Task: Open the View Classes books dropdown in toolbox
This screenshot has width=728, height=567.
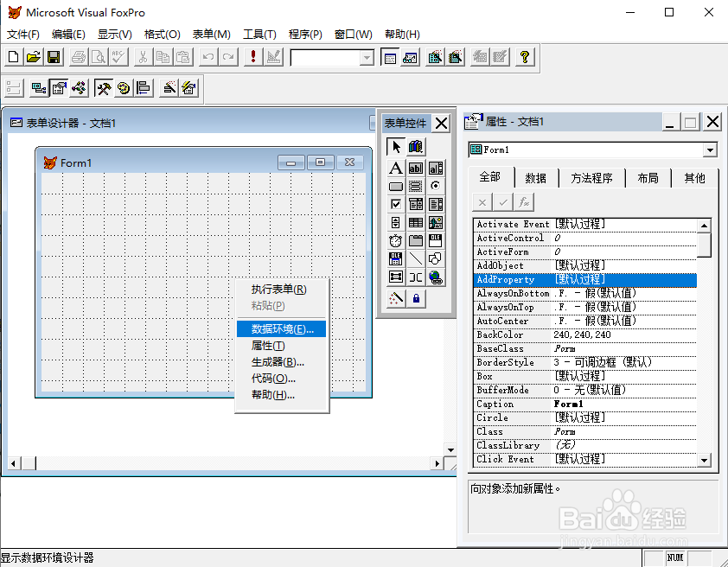Action: coord(416,147)
